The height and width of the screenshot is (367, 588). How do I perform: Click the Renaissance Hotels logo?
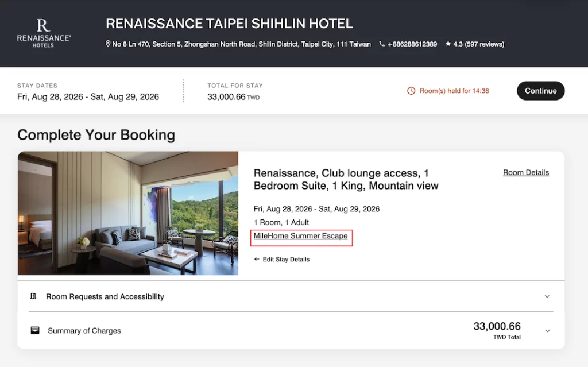tap(44, 33)
